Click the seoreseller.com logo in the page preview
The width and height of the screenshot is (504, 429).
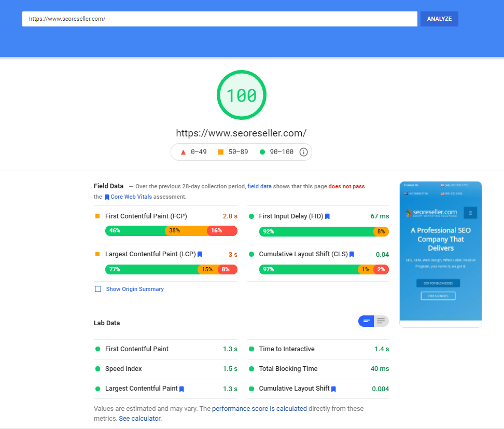pyautogui.click(x=431, y=213)
